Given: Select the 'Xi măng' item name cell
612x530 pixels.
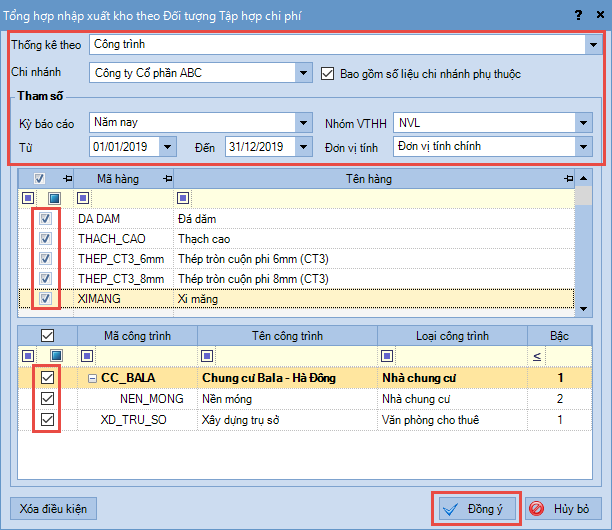Looking at the screenshot, I should pyautogui.click(x=374, y=299).
